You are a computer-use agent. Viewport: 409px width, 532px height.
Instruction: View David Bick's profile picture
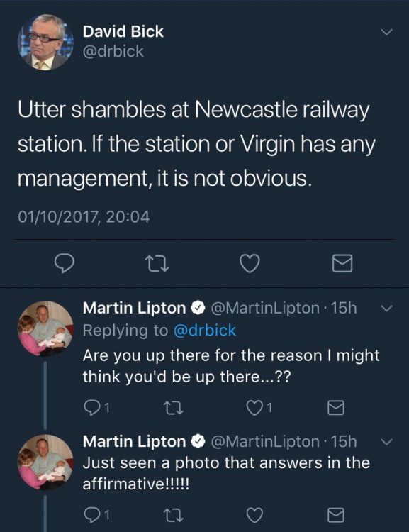pos(45,42)
